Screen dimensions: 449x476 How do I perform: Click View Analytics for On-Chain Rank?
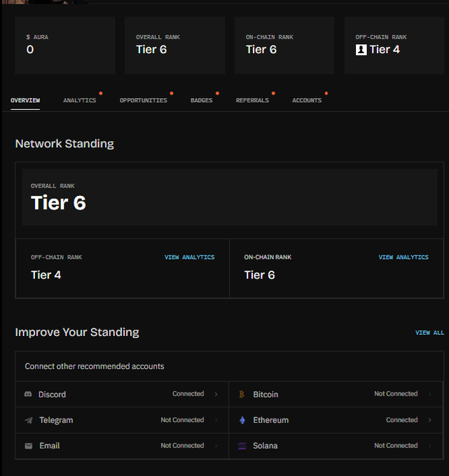pyautogui.click(x=403, y=257)
